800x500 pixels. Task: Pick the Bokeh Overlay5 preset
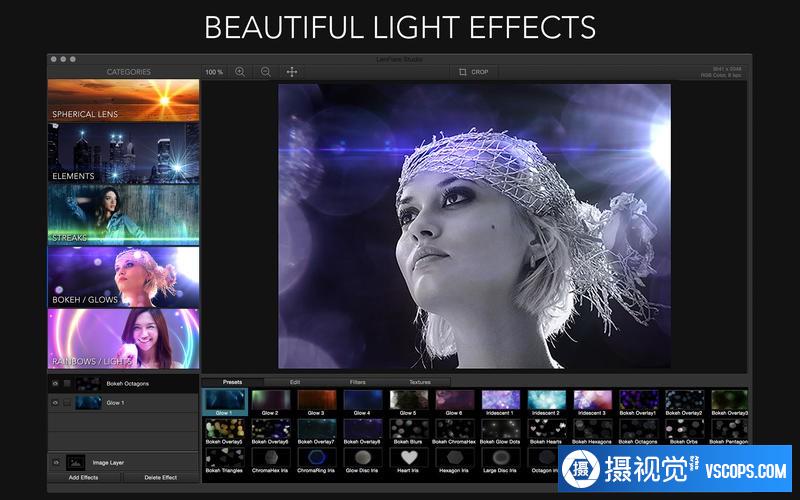point(224,431)
